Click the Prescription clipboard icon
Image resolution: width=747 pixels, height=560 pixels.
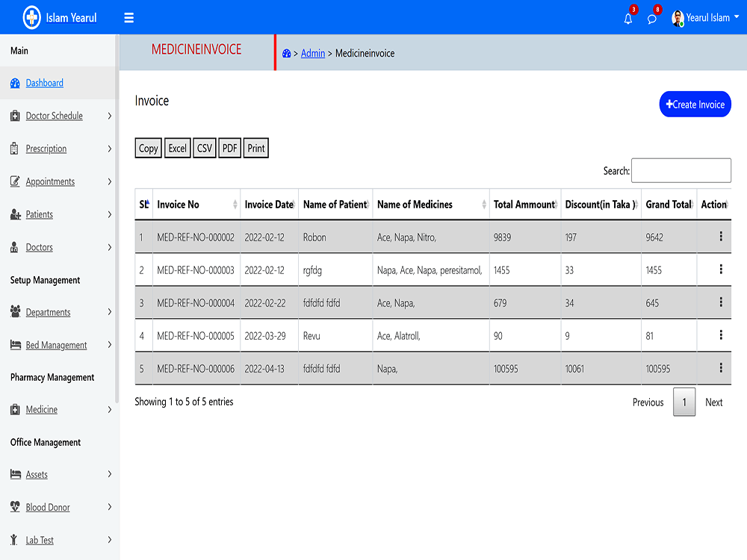15,149
